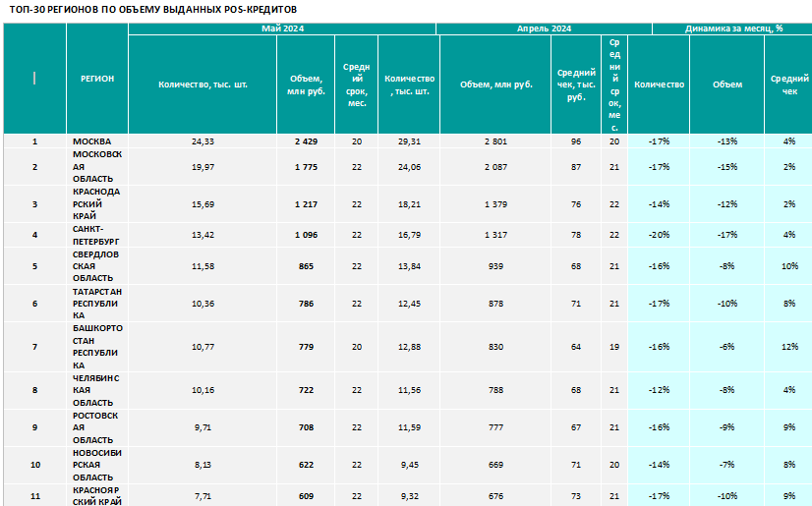812x506 pixels.
Task: Click the 12% average check change cell
Action: [789, 347]
